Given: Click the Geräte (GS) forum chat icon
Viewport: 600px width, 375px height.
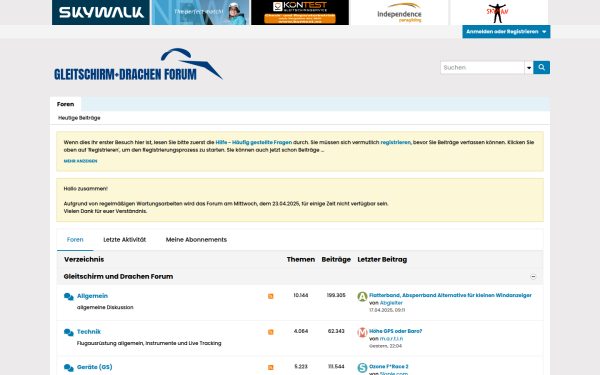Looking at the screenshot, I should point(69,368).
